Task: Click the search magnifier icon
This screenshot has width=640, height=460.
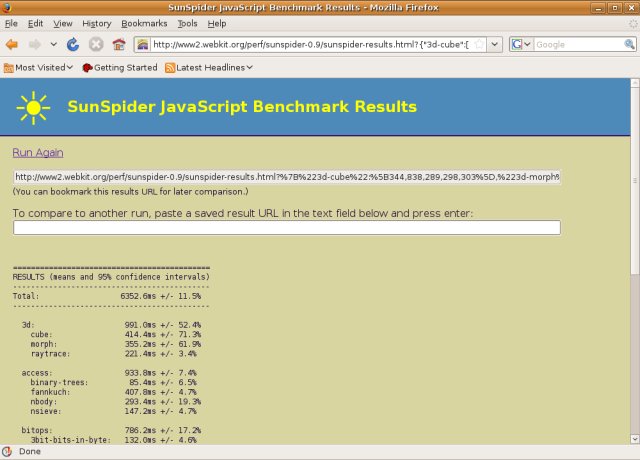Action: point(629,44)
